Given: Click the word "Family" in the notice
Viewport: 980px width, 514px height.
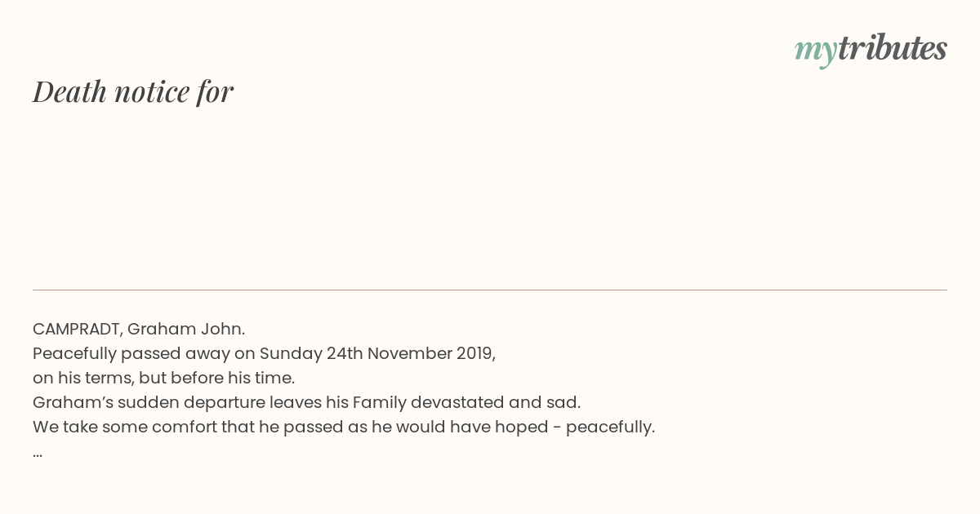Looking at the screenshot, I should pos(379,402).
